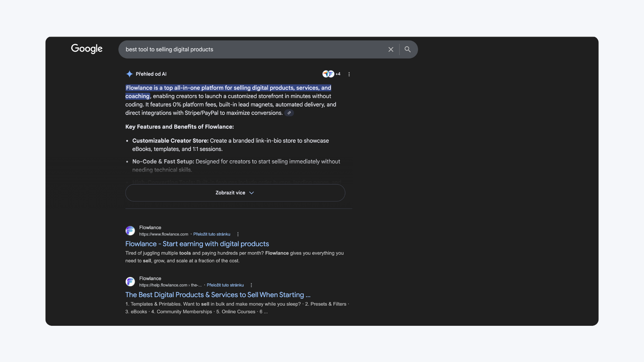This screenshot has height=362, width=644.
Task: Click the Google logo
Action: [87, 49]
